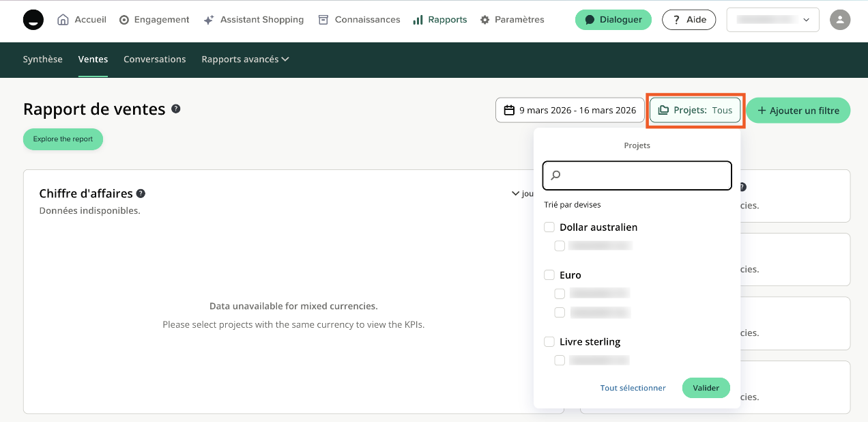Open Assistant Shopping section
Viewport: 868px width, 422px height.
(254, 20)
